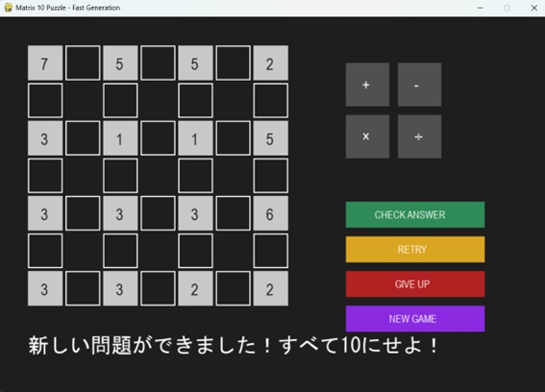Select empty box between 3 and 1 horizontally
The width and height of the screenshot is (545, 392).
pos(83,138)
